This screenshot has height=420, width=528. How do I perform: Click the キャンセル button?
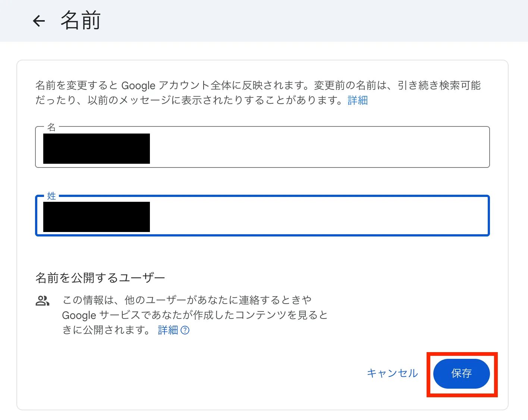(x=393, y=373)
